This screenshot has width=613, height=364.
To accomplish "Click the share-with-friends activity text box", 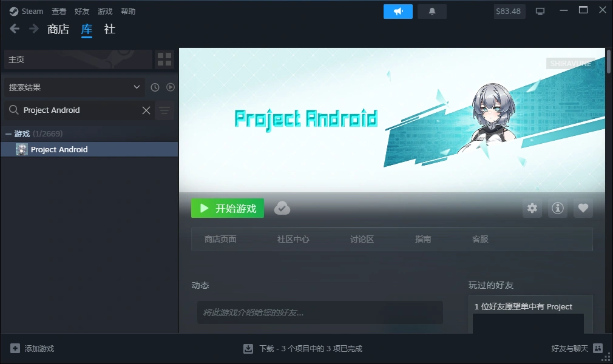I will click(320, 312).
